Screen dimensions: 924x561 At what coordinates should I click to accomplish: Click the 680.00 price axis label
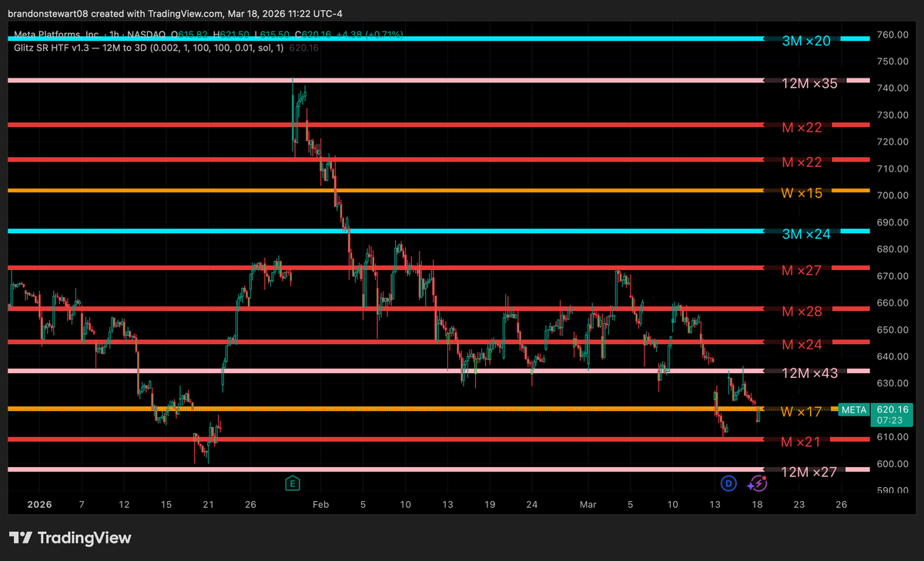(894, 249)
